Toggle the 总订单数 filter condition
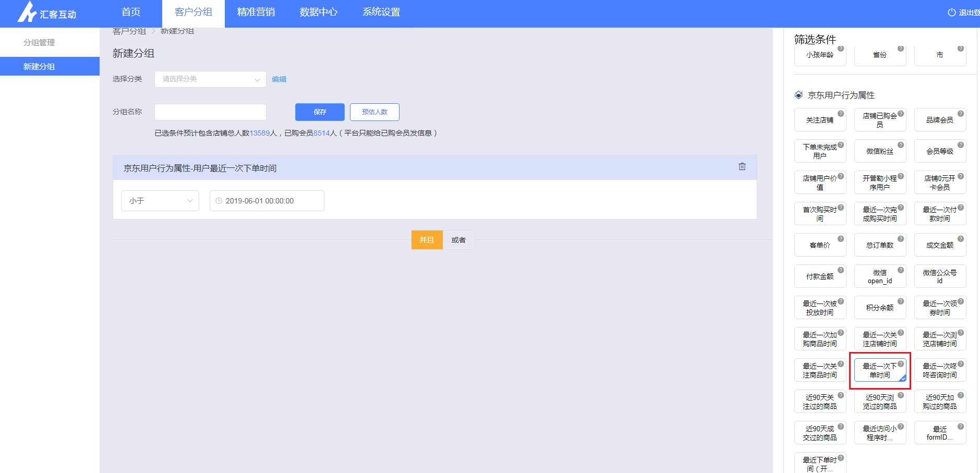 click(x=880, y=245)
